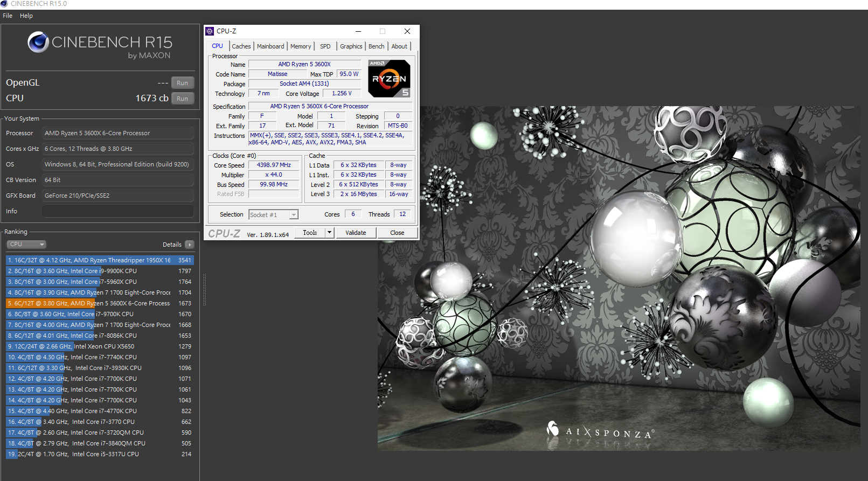Select the i7-3840QM ranking row
This screenshot has height=481, width=868.
pos(100,443)
